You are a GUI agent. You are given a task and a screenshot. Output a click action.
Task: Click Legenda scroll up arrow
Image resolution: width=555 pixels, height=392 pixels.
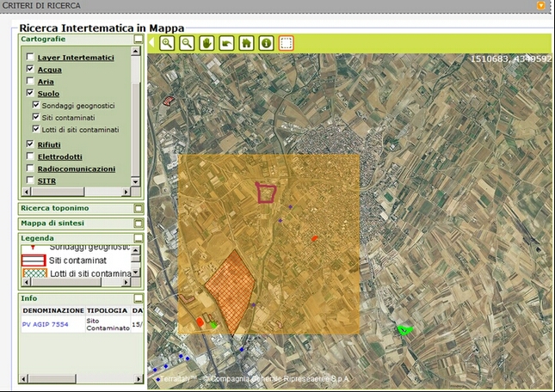136,250
